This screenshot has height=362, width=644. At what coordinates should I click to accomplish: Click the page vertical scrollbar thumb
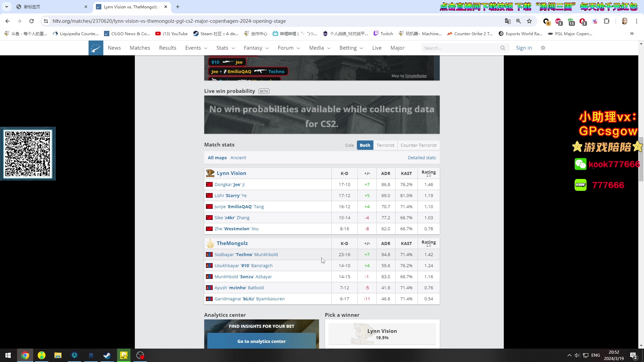point(641,159)
